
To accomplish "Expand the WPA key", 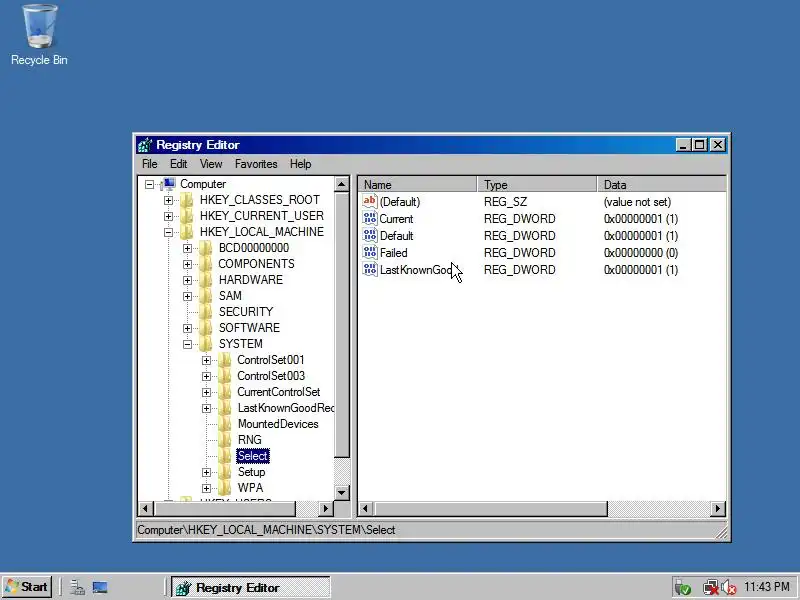I will (206, 488).
